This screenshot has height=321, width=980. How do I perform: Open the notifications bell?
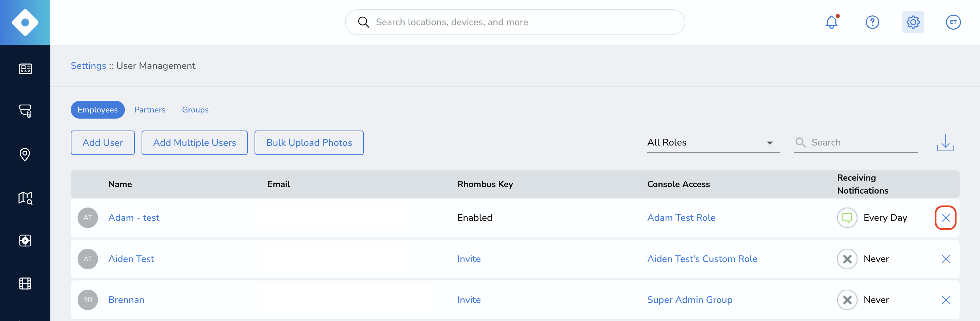(832, 22)
